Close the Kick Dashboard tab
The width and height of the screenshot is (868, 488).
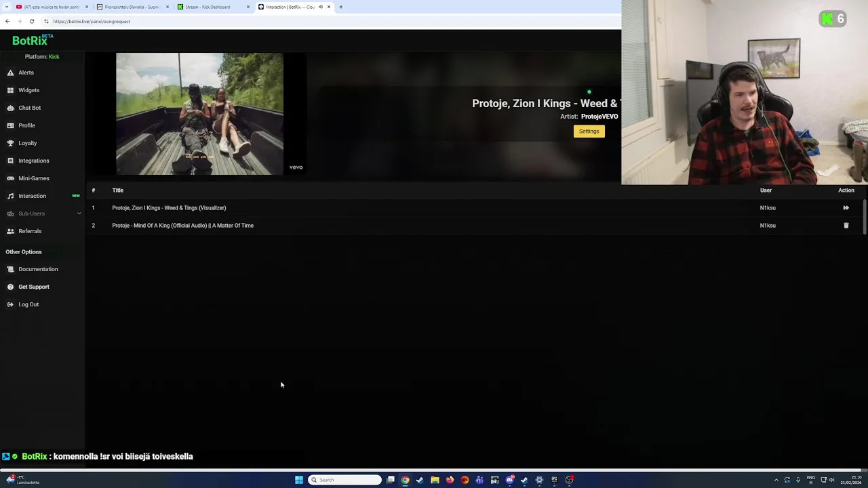pos(248,7)
